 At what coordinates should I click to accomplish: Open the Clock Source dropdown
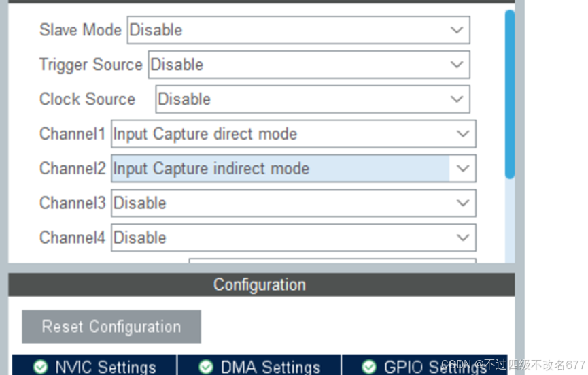313,99
